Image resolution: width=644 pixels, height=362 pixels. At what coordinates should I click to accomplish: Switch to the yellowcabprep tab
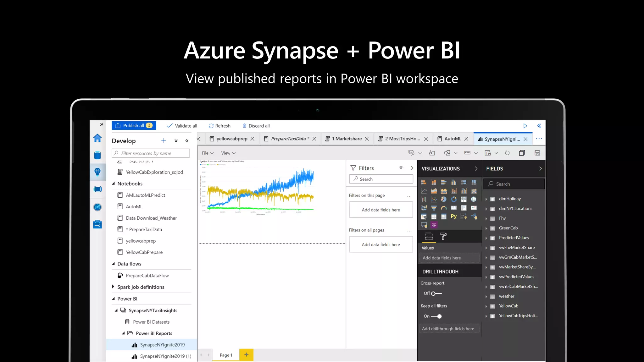tap(232, 139)
